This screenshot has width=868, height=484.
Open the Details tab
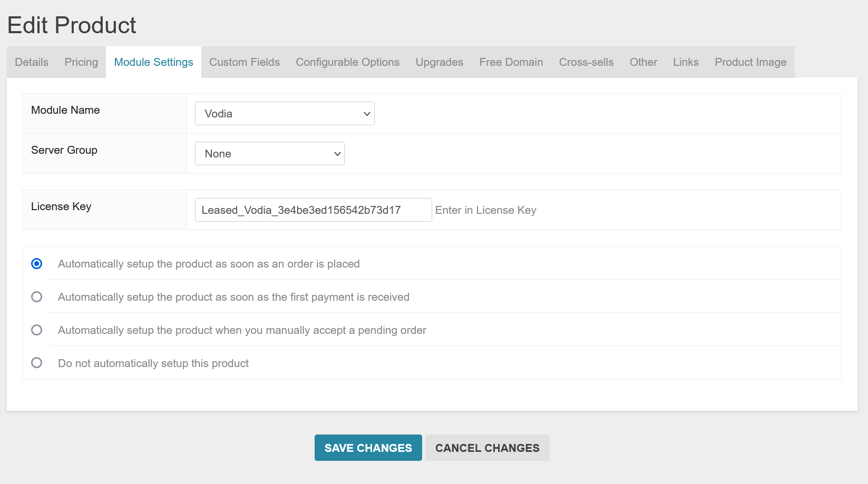click(x=32, y=62)
